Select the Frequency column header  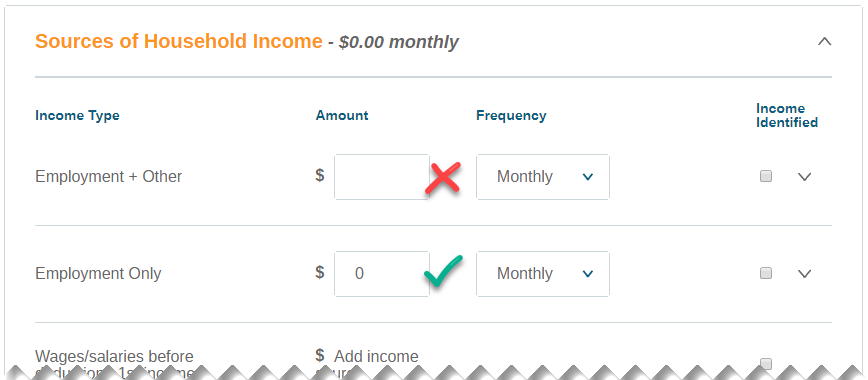tap(511, 116)
